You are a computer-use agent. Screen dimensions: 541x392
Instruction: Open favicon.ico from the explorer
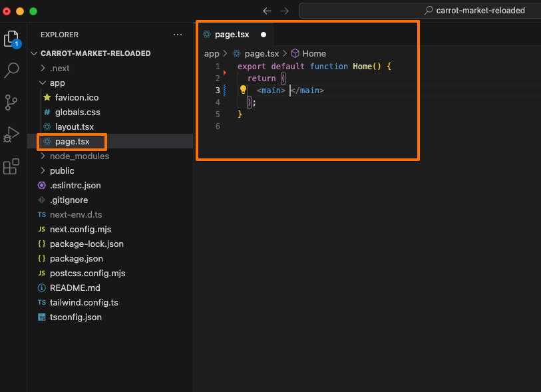77,98
